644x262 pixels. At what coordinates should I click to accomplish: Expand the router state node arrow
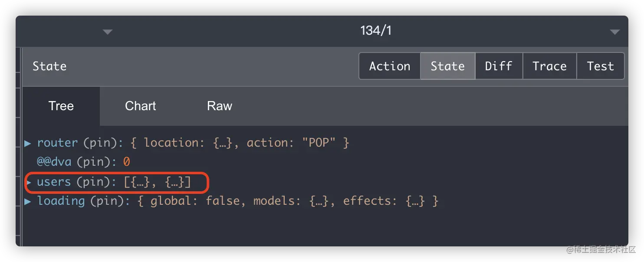(28, 143)
